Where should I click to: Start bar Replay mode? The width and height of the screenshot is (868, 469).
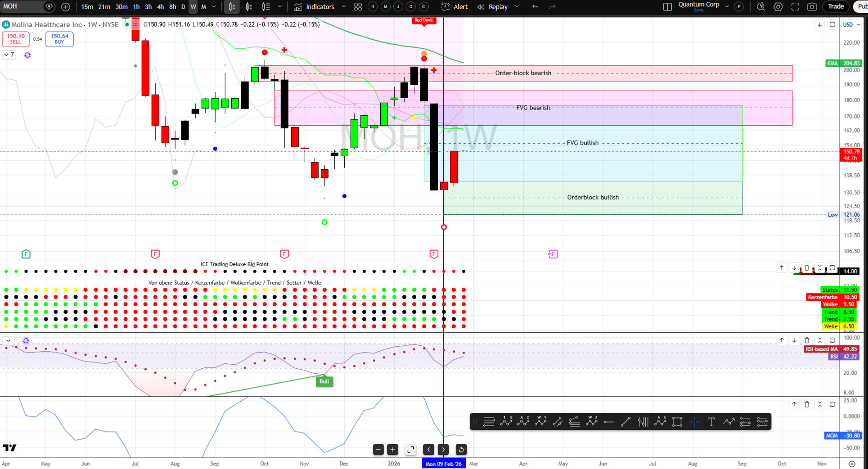point(493,7)
